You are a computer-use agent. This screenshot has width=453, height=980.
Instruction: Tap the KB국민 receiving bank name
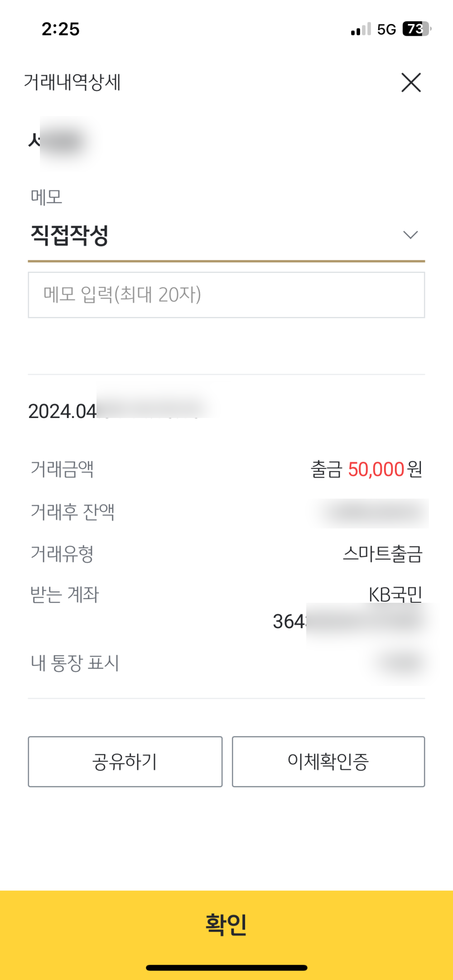pos(395,595)
